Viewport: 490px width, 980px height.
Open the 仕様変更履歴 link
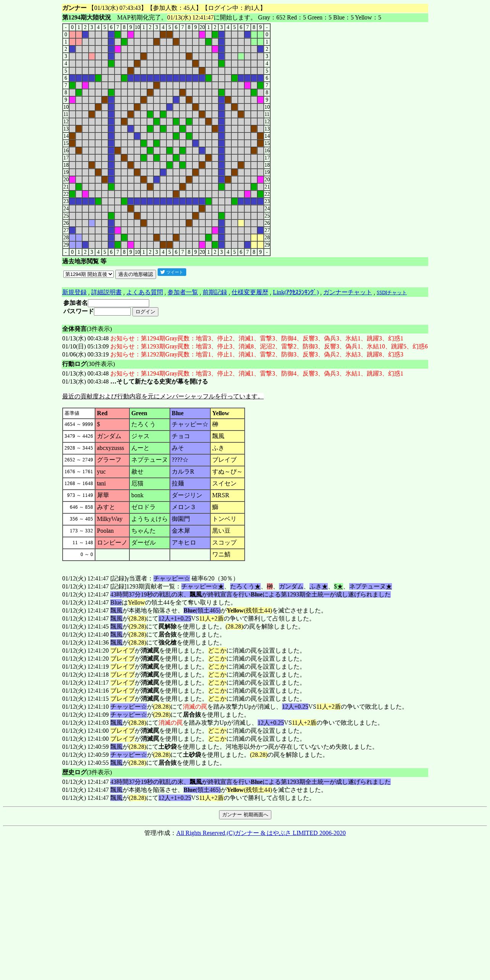250,292
